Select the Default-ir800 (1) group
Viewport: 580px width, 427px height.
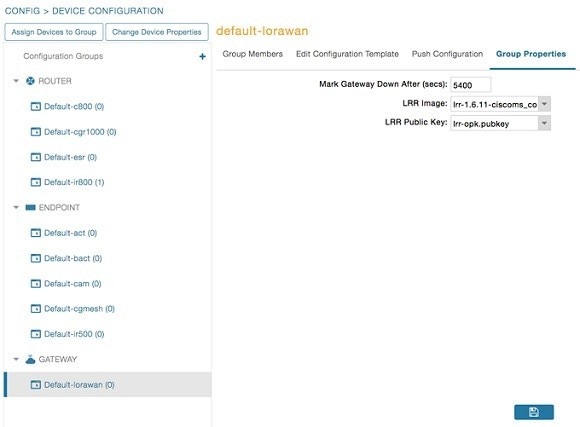74,182
